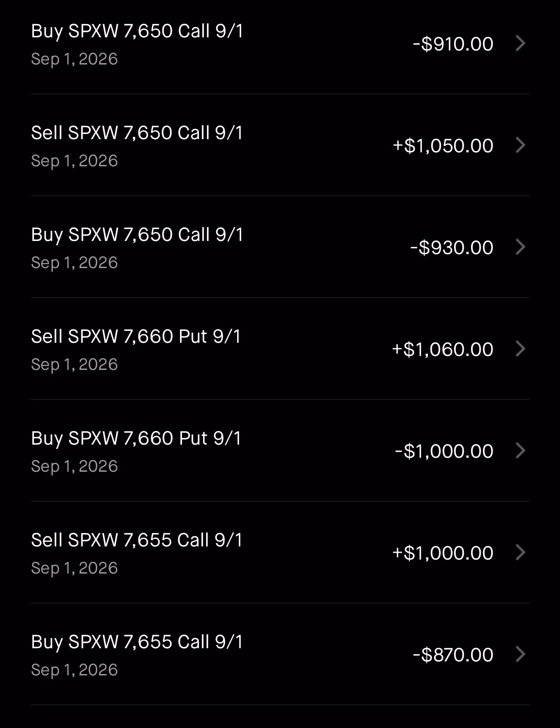Select the +$1,060.00 amount
The image size is (560, 728).
point(442,350)
